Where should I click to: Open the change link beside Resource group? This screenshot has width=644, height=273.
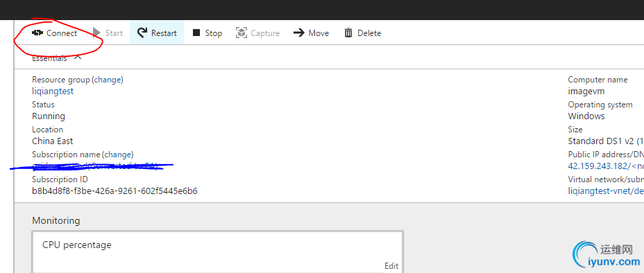tap(108, 80)
